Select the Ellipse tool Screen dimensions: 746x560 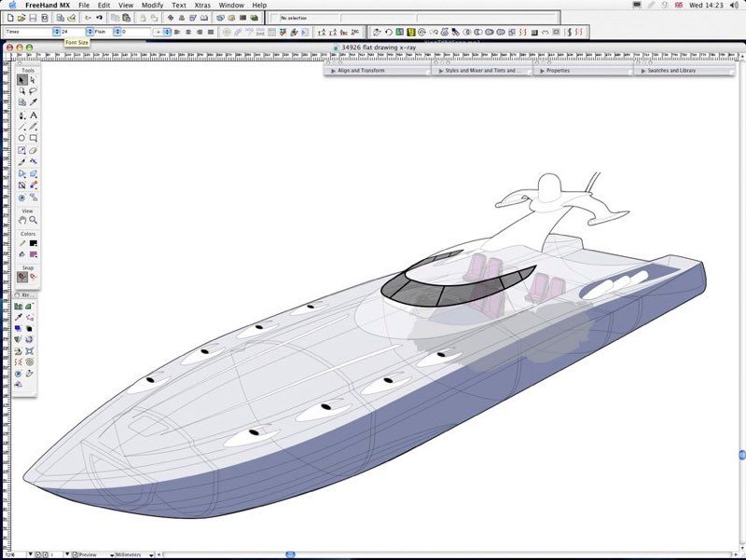pos(22,138)
